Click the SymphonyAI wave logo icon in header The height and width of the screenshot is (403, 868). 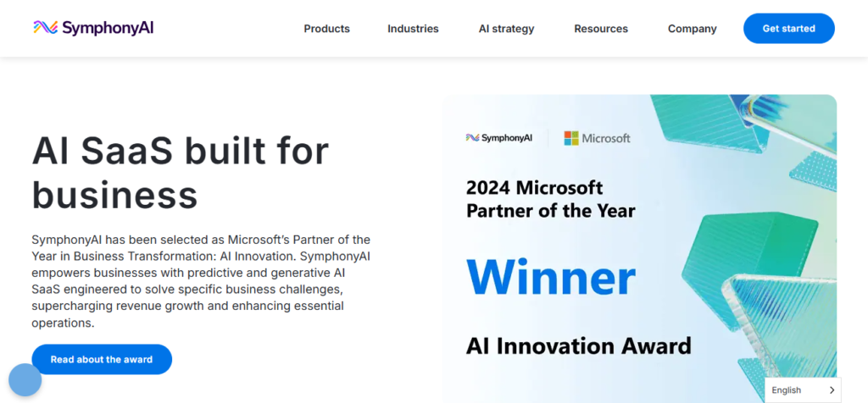click(x=46, y=28)
